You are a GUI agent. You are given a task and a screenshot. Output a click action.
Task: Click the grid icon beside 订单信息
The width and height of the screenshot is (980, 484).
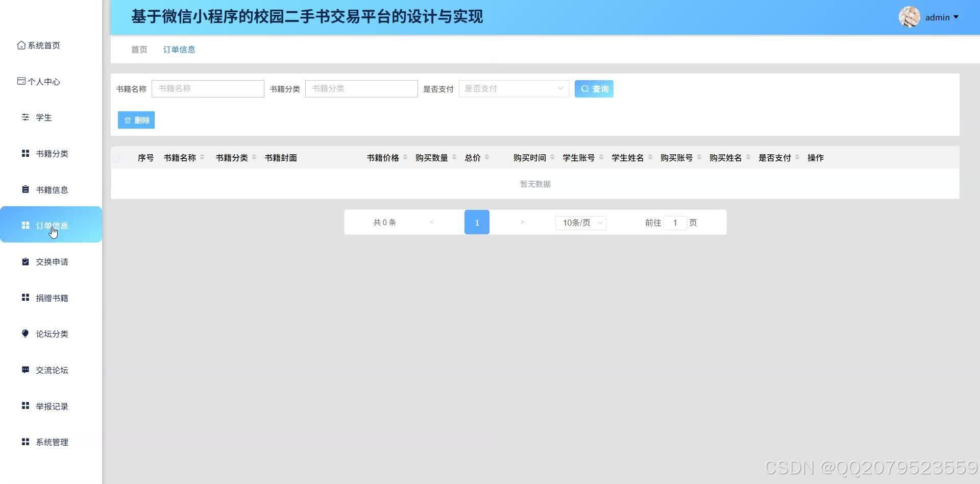tap(26, 225)
